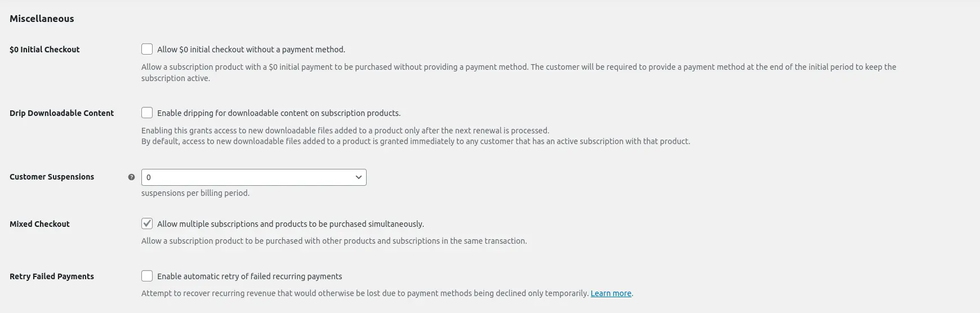980x313 pixels.
Task: Expand the Customer Suspensions dropdown arrow
Action: coord(358,177)
